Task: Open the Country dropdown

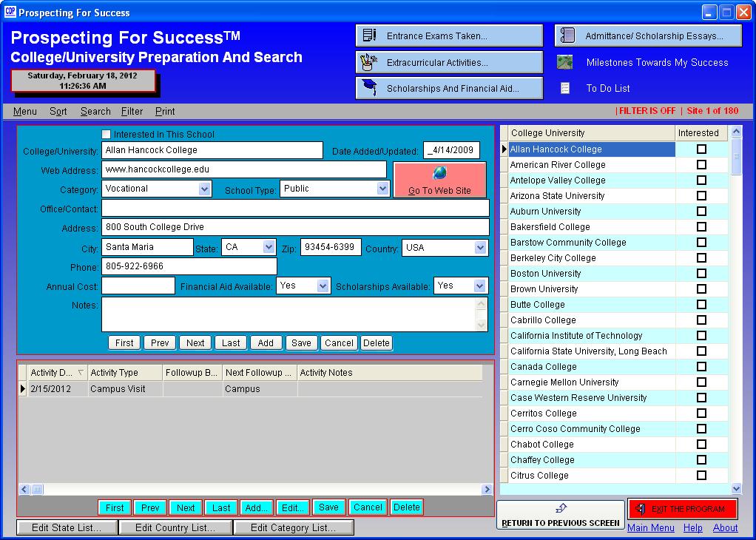Action: (x=480, y=248)
